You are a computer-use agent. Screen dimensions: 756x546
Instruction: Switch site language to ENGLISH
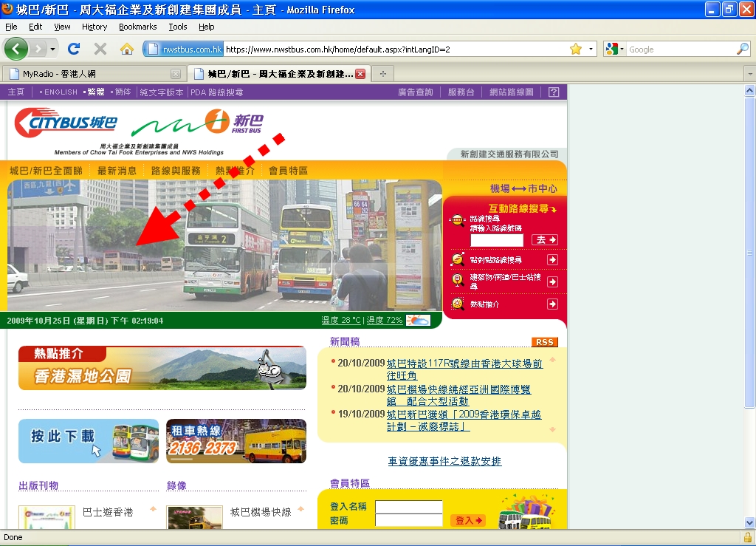[x=61, y=92]
